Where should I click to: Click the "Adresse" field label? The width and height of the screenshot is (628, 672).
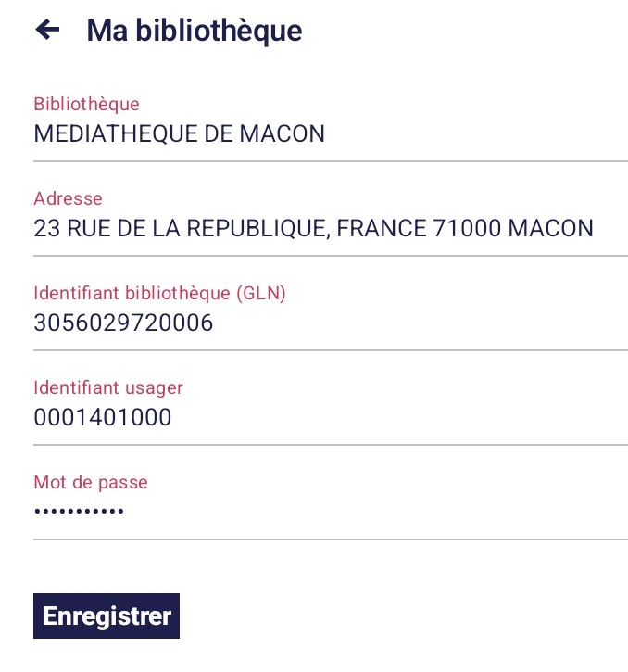[68, 198]
